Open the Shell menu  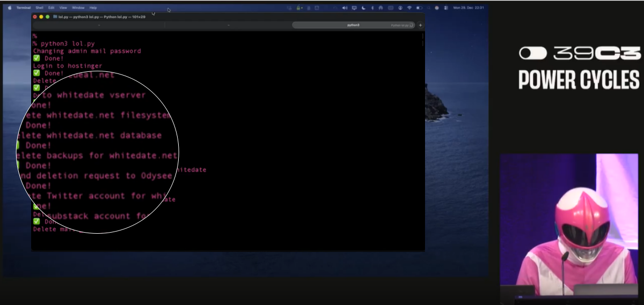tap(39, 8)
